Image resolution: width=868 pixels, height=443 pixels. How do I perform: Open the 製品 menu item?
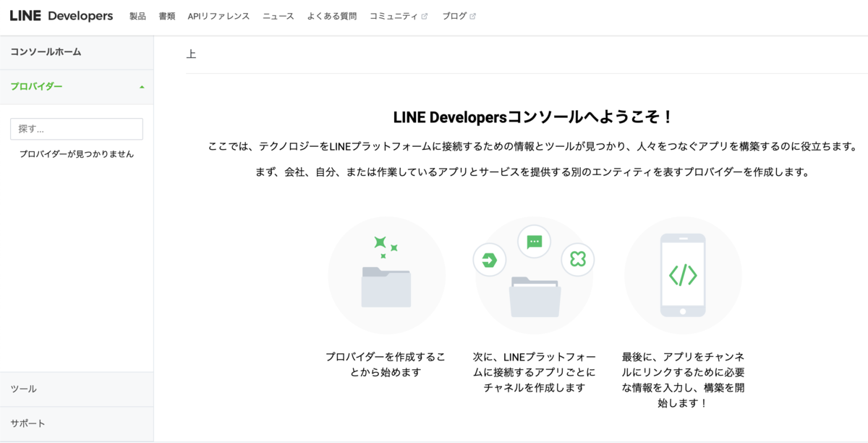tap(137, 16)
